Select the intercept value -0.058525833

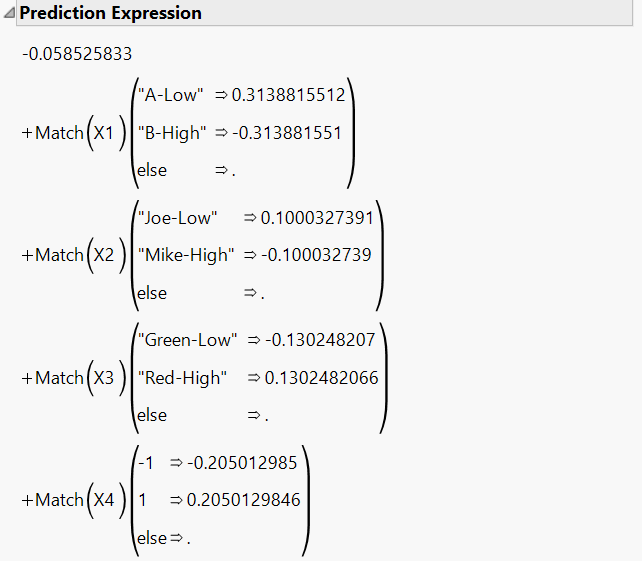click(77, 54)
